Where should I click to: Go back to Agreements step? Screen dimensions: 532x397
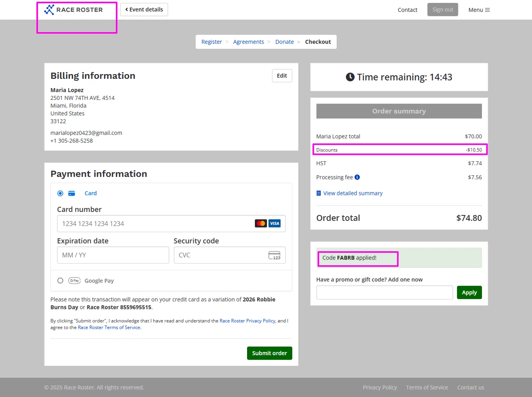(x=249, y=42)
